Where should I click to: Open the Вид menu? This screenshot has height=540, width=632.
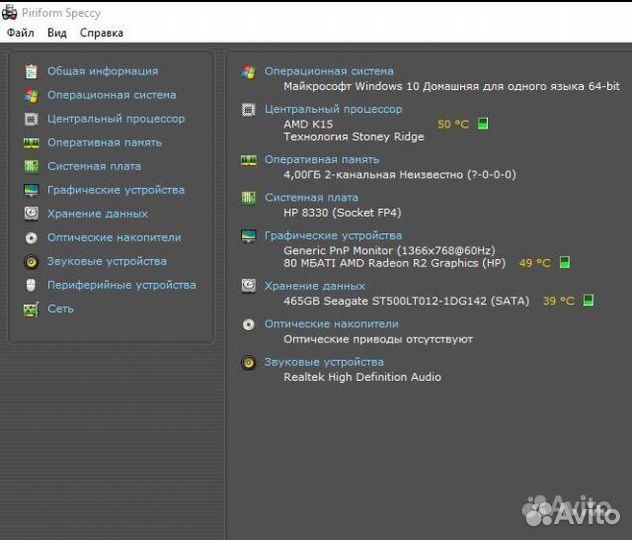pyautogui.click(x=57, y=33)
